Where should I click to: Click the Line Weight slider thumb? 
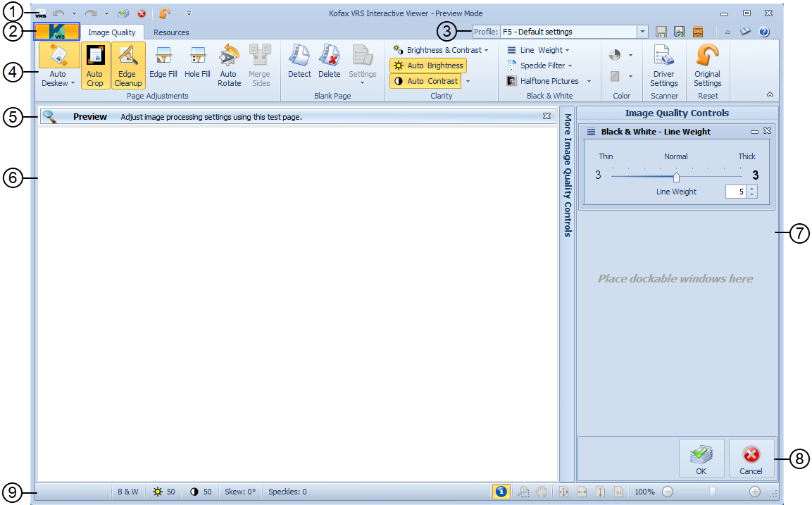point(676,177)
